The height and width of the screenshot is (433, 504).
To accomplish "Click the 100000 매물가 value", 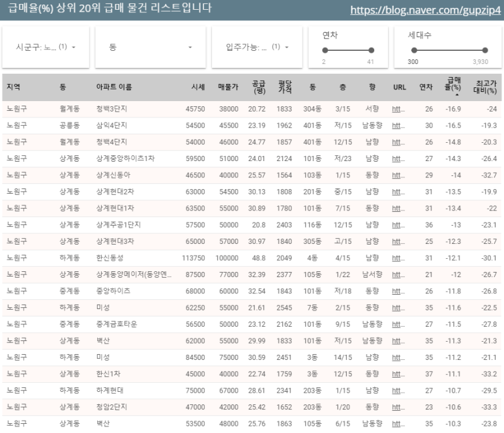I will pos(227,258).
